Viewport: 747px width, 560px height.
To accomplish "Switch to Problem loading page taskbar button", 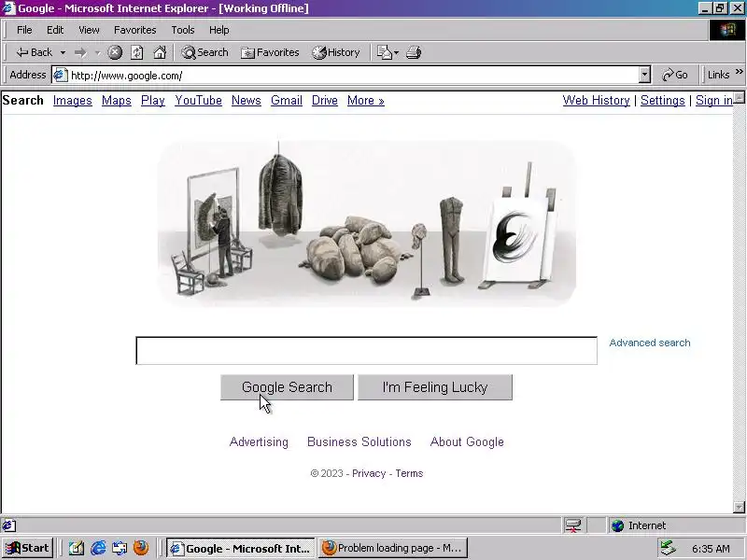I will click(x=393, y=548).
